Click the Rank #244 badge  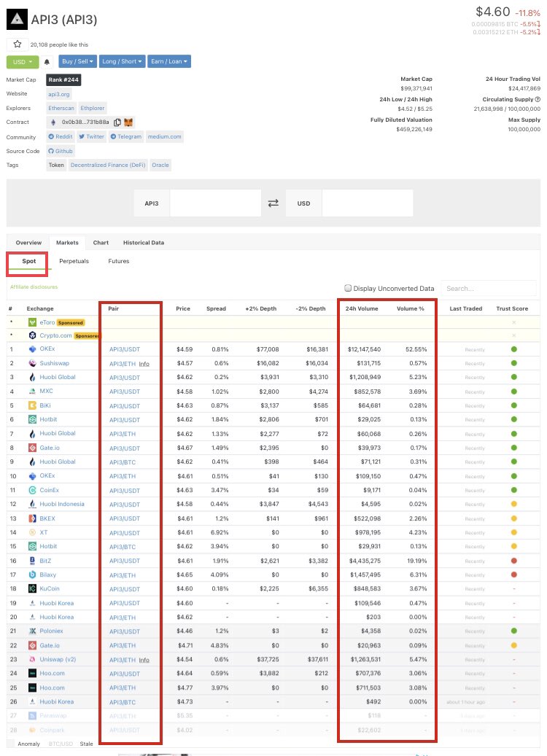(x=63, y=79)
